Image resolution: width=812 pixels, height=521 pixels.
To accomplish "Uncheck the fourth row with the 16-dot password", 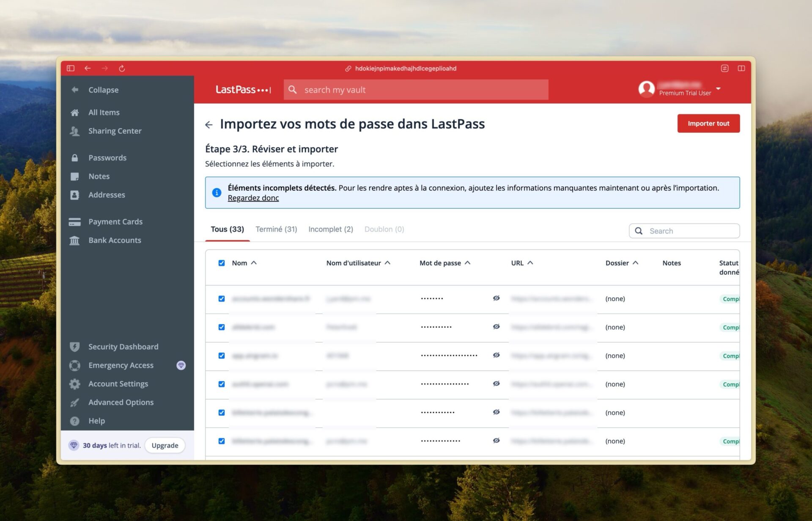I will [x=222, y=384].
